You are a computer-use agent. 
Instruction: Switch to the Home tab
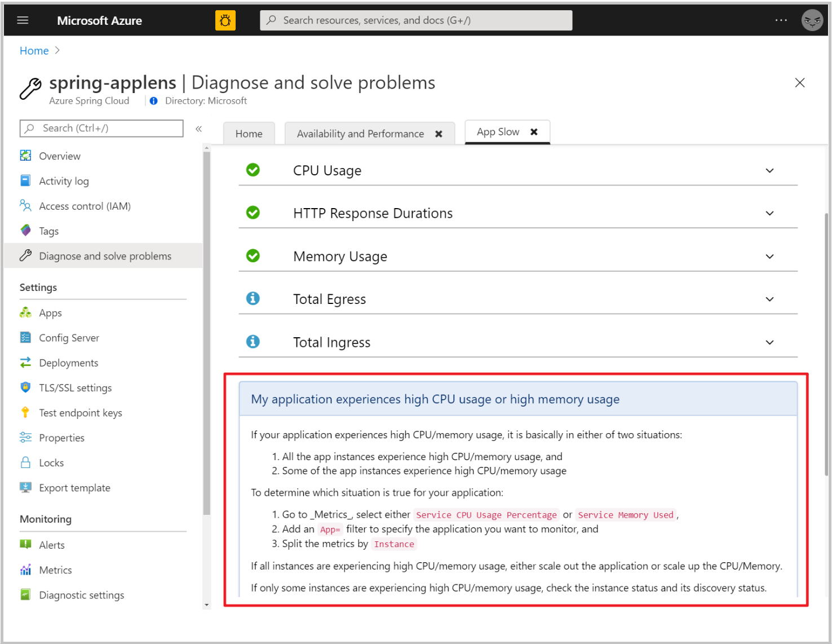click(x=249, y=134)
